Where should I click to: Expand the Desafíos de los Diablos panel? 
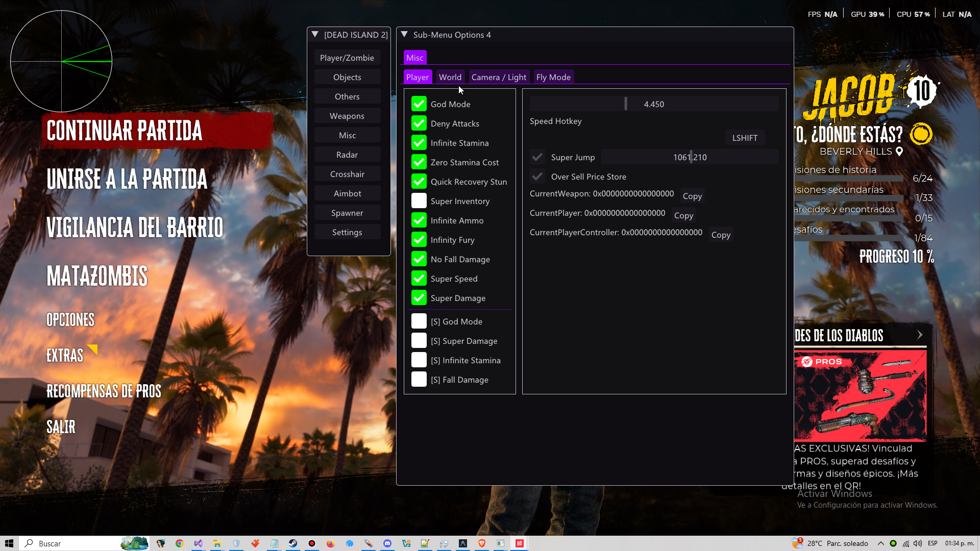pyautogui.click(x=920, y=335)
